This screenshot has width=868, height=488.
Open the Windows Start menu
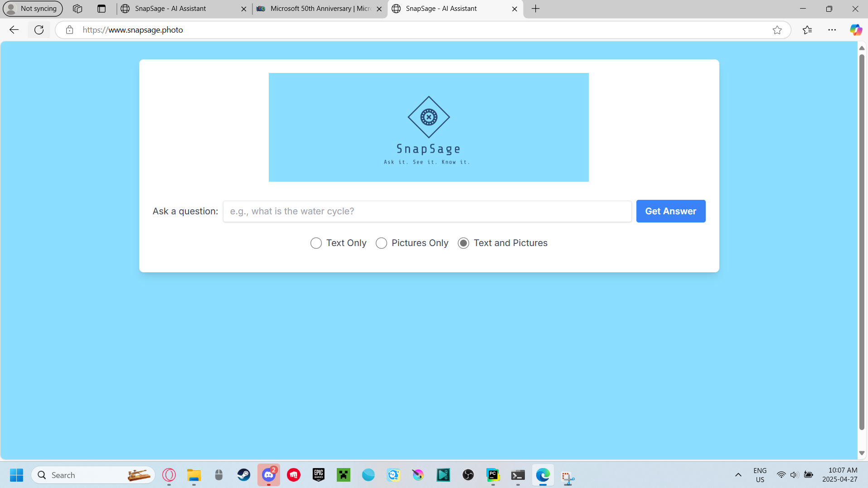[x=16, y=475]
